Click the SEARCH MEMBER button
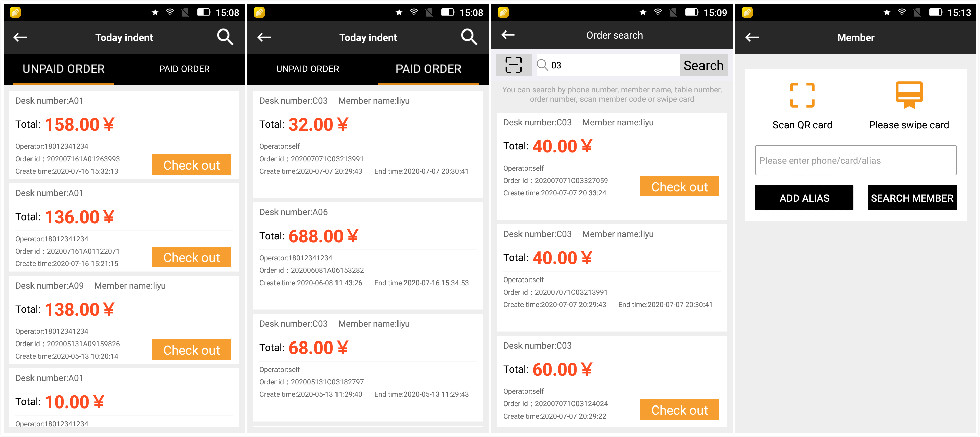Viewport: 980px width, 437px height. pos(912,198)
